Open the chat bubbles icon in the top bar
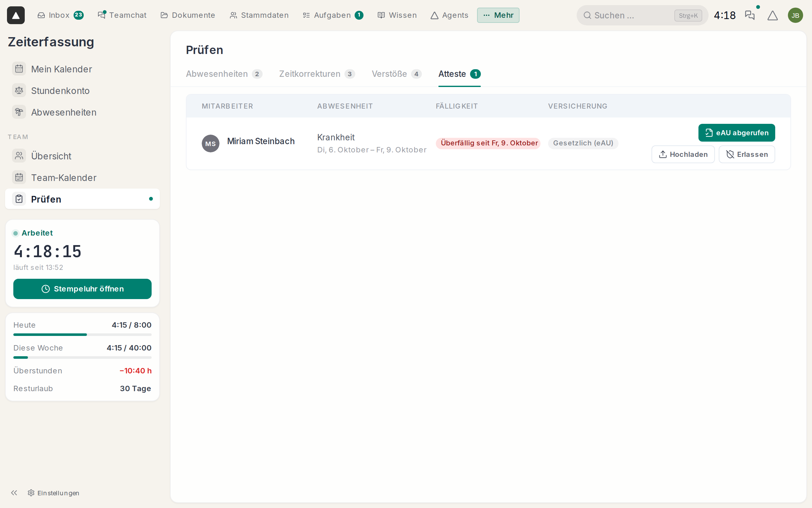The height and width of the screenshot is (508, 812). coord(750,15)
